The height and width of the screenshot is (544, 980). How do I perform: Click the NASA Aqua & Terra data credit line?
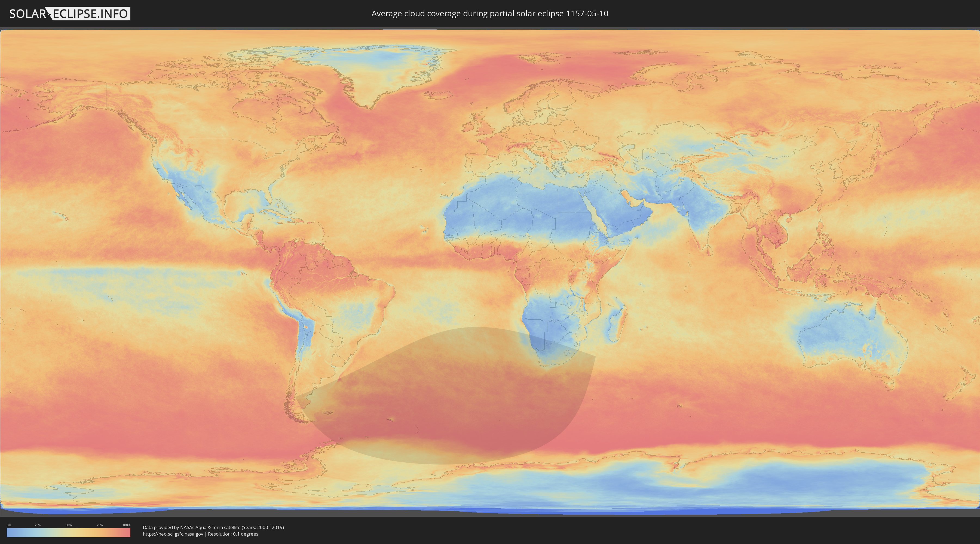(x=213, y=527)
